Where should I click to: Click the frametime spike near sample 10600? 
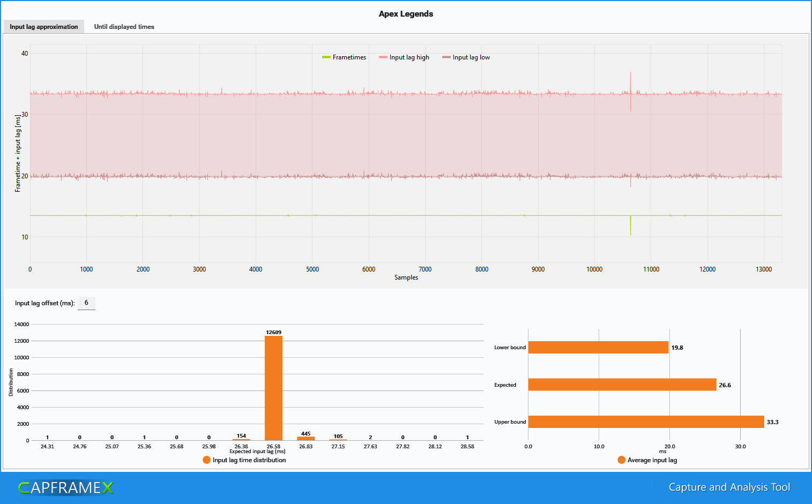point(630,225)
